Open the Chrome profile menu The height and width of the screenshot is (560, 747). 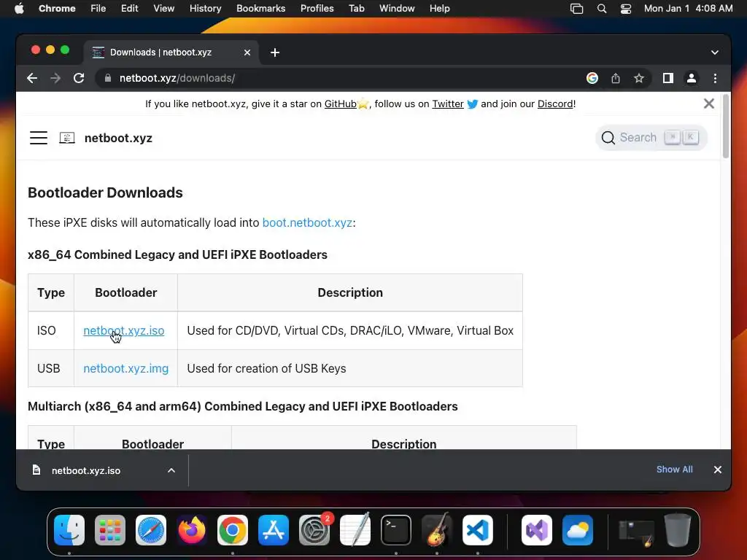tap(692, 78)
